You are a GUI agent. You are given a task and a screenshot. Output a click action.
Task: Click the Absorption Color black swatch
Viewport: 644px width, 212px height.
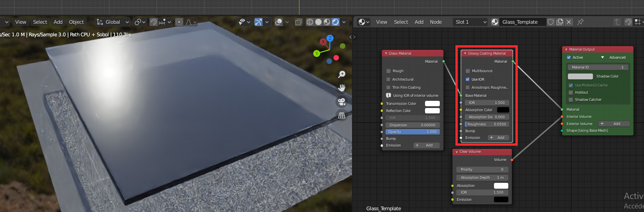[x=502, y=110]
